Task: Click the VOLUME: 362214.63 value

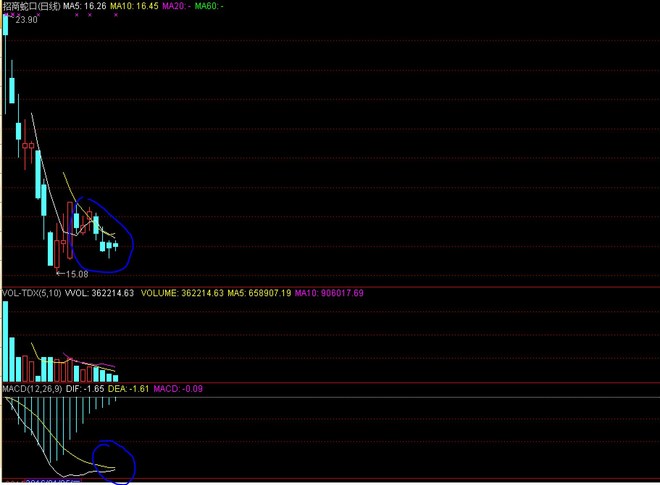Action: pos(182,293)
